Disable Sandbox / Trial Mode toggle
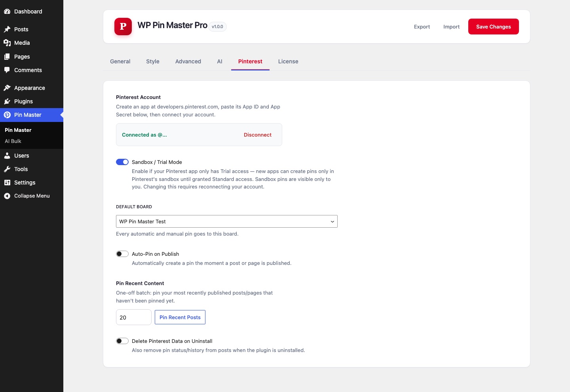 pos(122,162)
